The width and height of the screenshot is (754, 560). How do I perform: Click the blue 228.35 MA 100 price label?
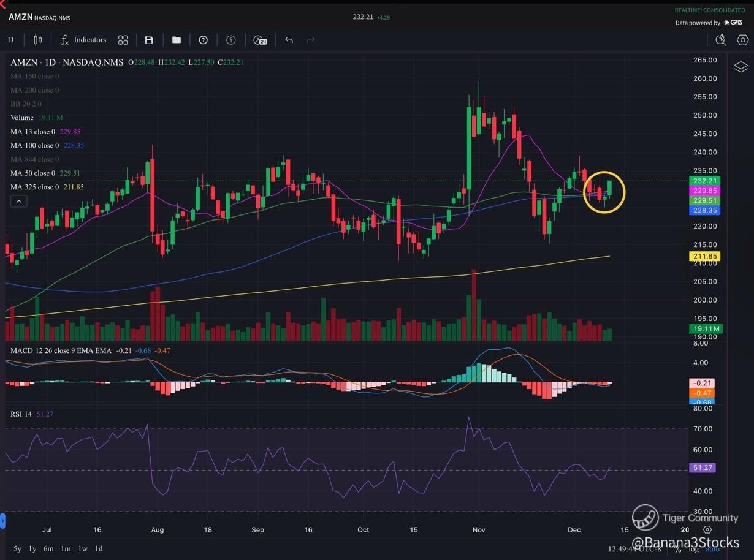[x=705, y=210]
